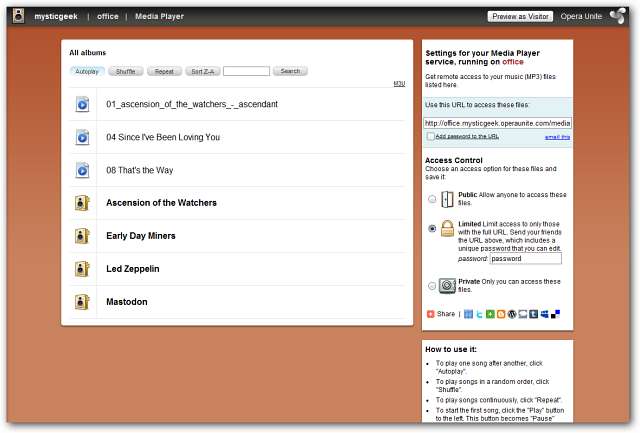The height and width of the screenshot is (433, 640).
Task: Share via Twitter icon
Action: 479,314
